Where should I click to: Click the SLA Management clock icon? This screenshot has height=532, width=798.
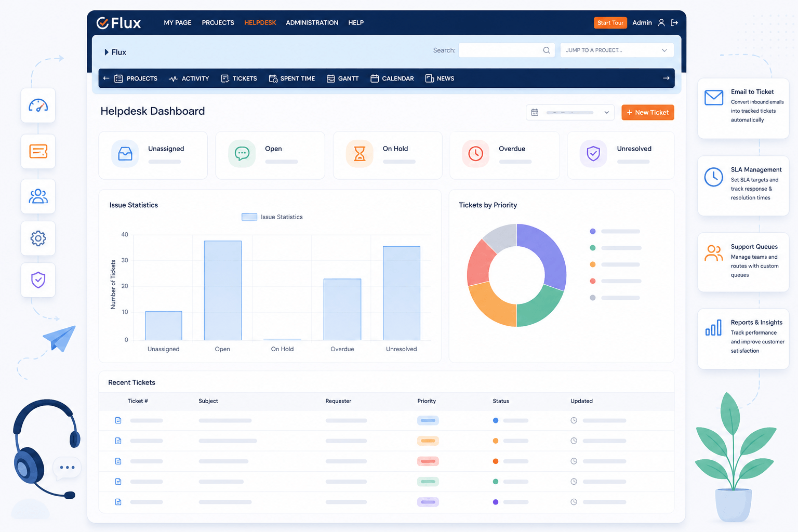point(714,177)
